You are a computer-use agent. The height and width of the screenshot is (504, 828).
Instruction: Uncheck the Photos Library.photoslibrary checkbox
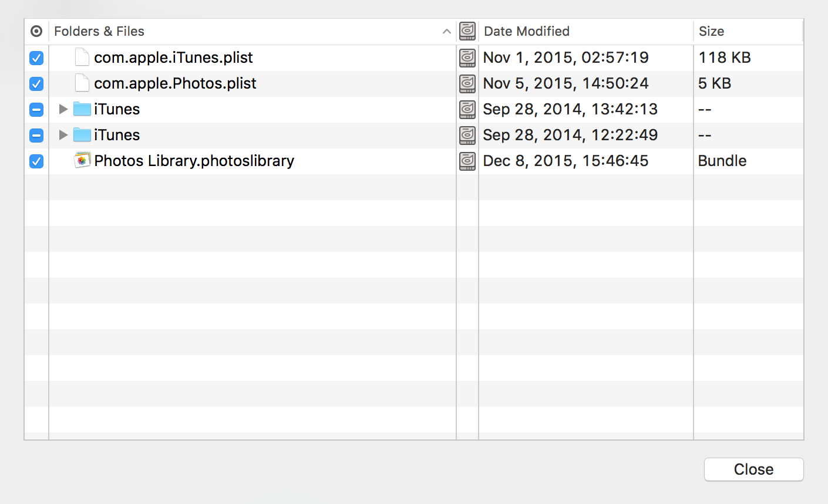pyautogui.click(x=36, y=161)
